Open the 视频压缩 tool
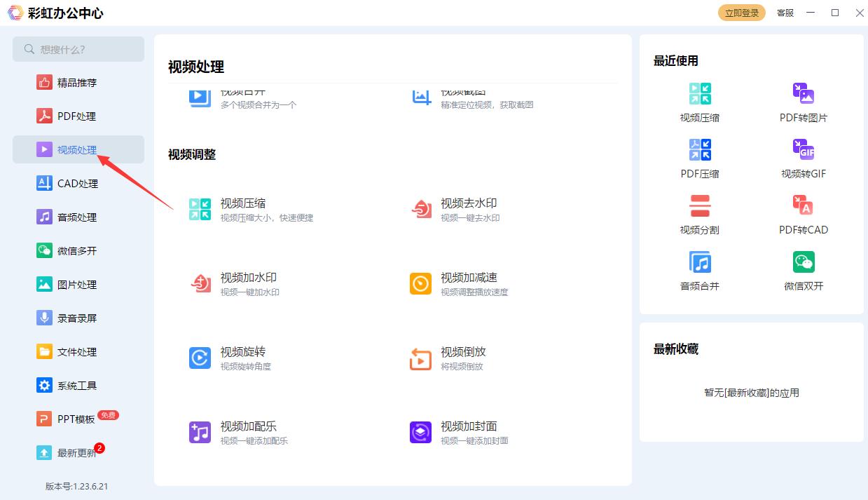868x500 pixels. coord(242,203)
